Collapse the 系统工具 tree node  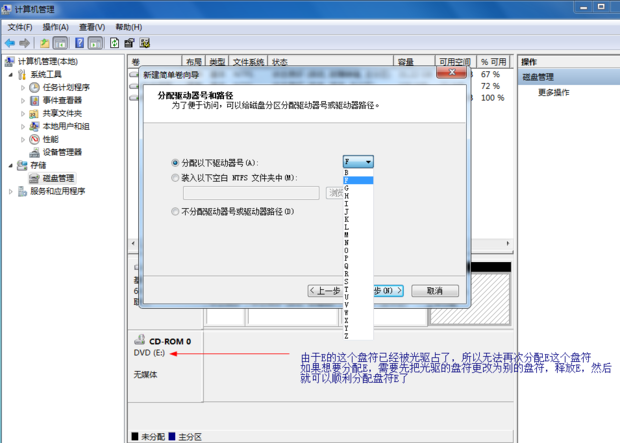point(11,74)
